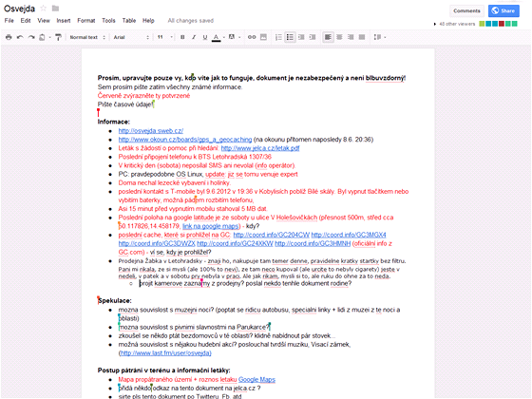Click the numbered list icon
The width and height of the screenshot is (532, 399).
point(278,37)
